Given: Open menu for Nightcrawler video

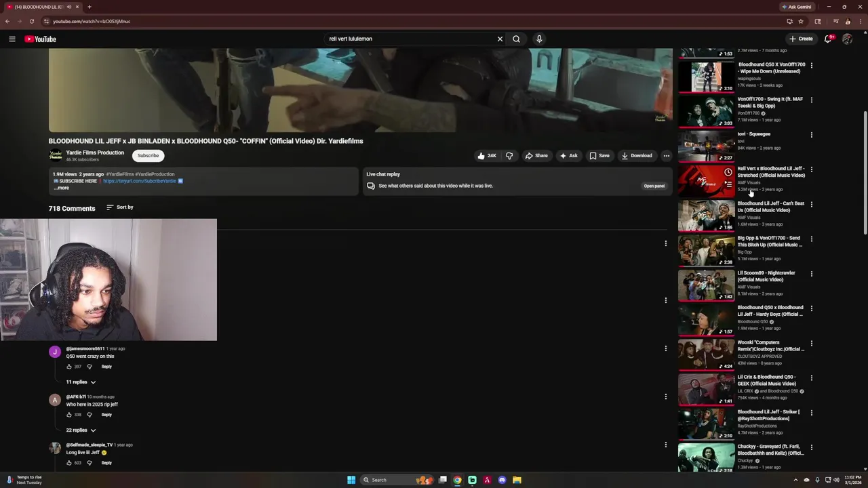Looking at the screenshot, I should pyautogui.click(x=811, y=274).
